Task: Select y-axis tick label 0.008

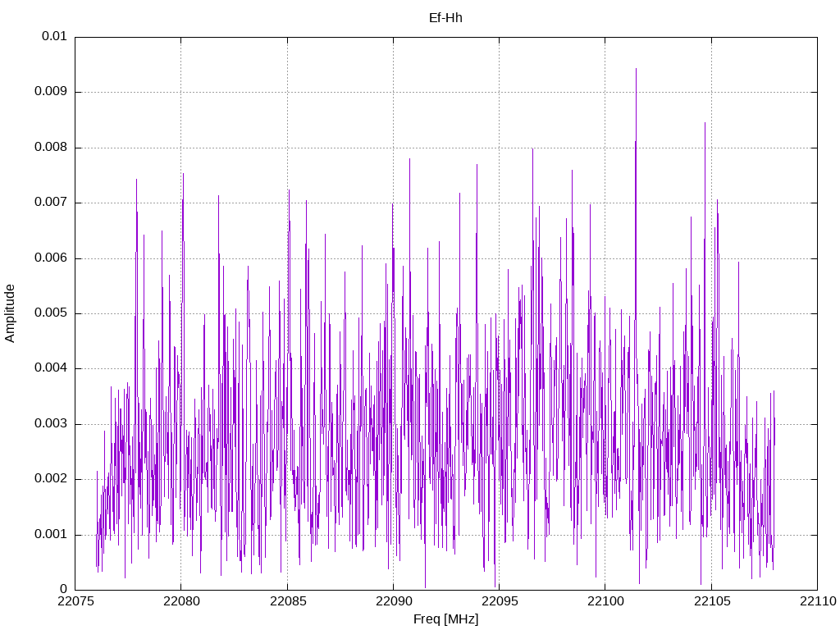Action: (51, 148)
